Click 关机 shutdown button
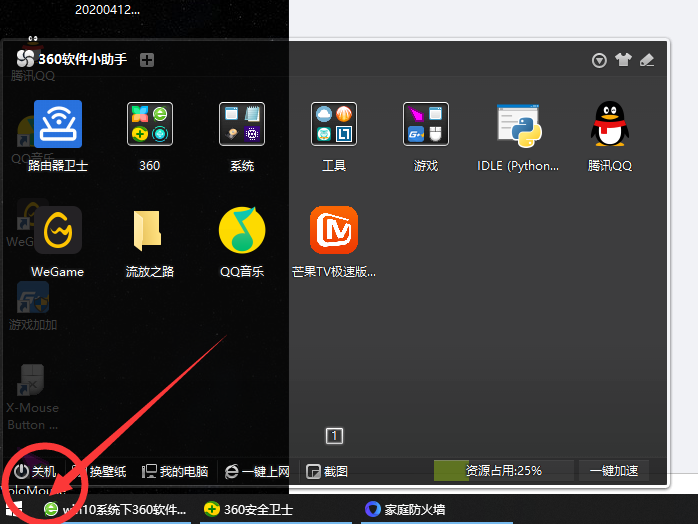 click(x=35, y=471)
